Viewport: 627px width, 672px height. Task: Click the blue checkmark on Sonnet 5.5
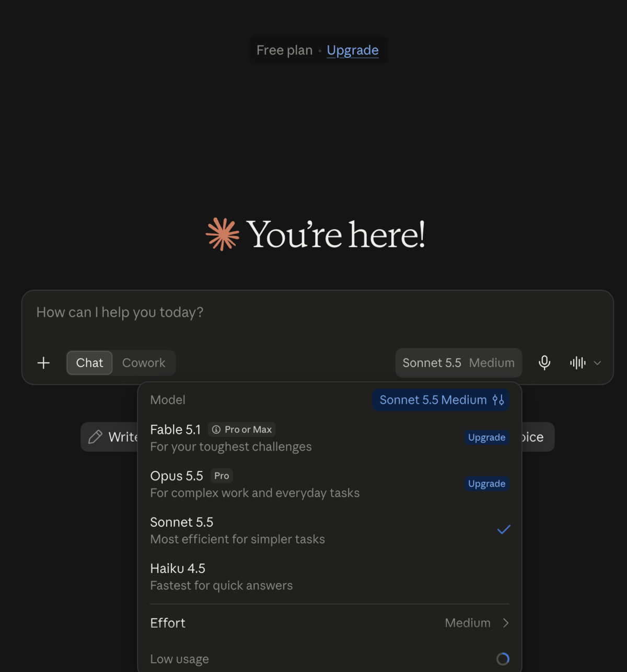(504, 529)
